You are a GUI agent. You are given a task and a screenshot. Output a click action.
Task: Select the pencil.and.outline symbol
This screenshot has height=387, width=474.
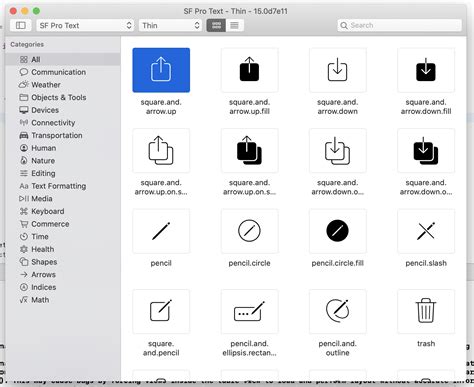pyautogui.click(x=338, y=311)
